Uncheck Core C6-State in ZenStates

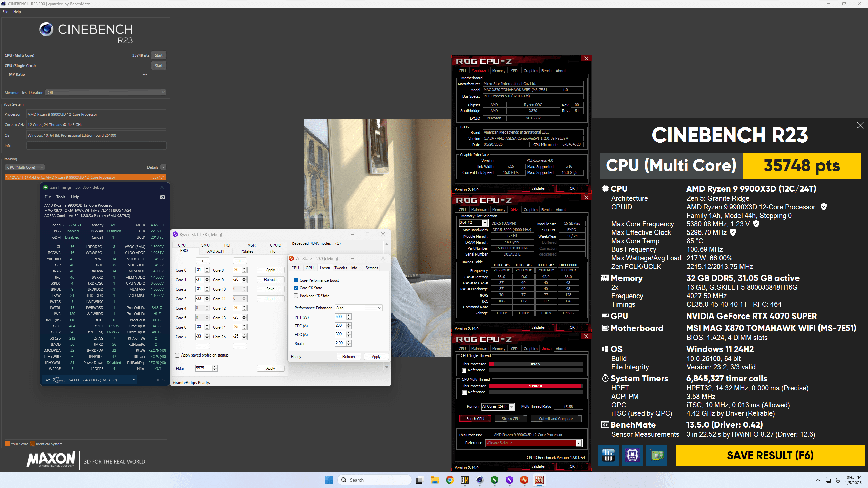tap(296, 288)
